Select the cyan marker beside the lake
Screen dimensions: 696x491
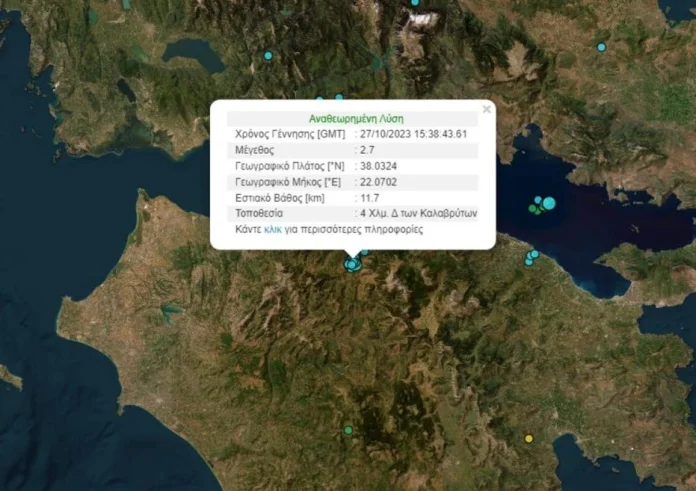point(268,55)
